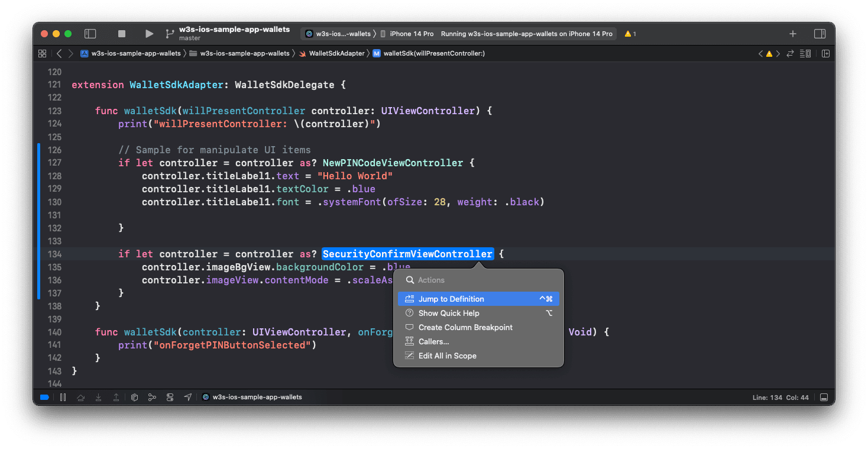Go back in editor history
The height and width of the screenshot is (449, 868).
pos(59,53)
